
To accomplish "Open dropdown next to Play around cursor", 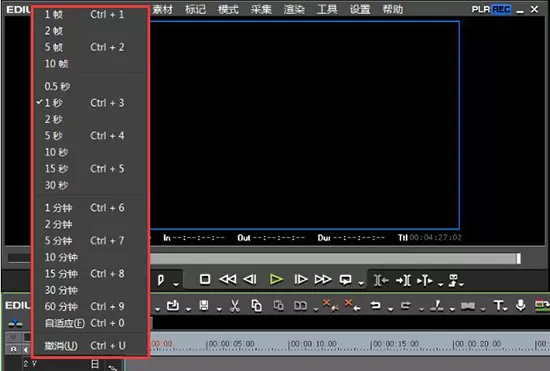I will (x=441, y=284).
